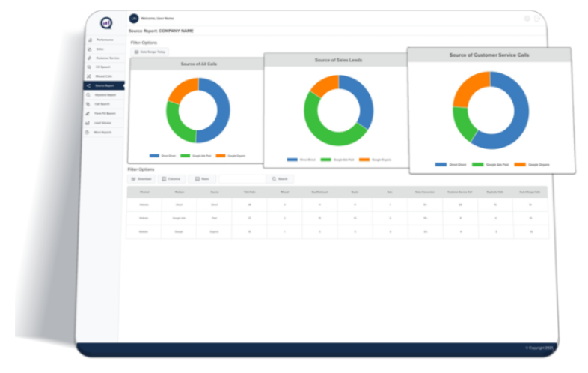Click the table search input field

pos(241,179)
